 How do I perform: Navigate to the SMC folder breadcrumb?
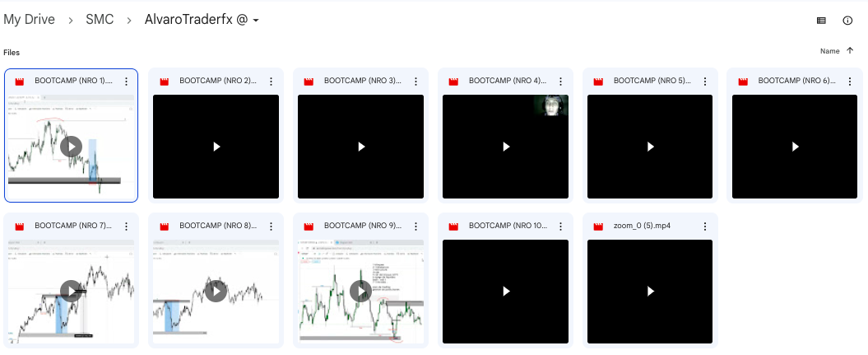coord(100,20)
